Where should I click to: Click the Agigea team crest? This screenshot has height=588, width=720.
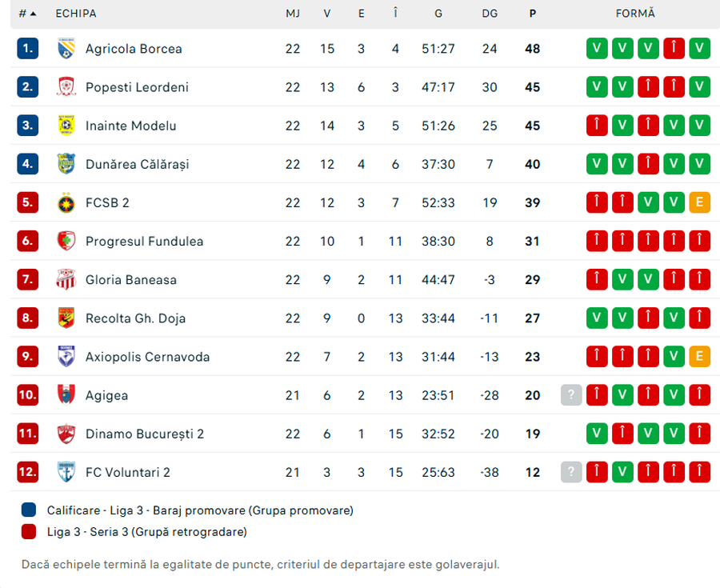tap(66, 395)
